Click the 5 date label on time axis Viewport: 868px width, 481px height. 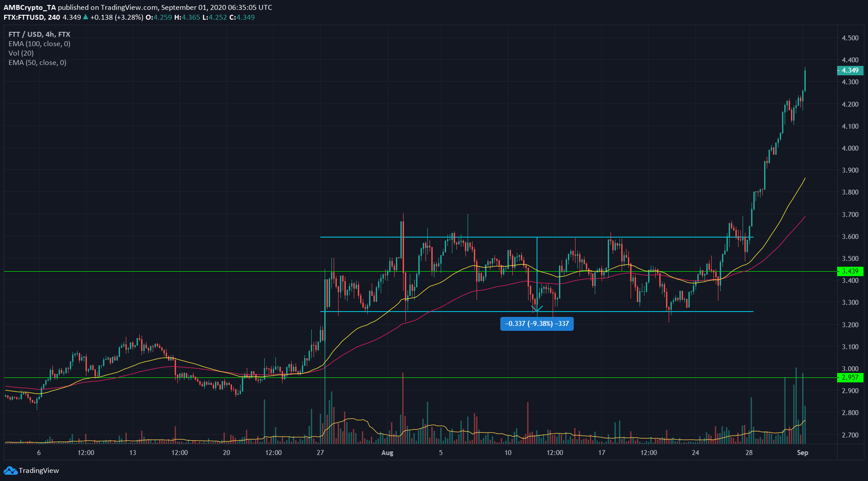(x=441, y=453)
